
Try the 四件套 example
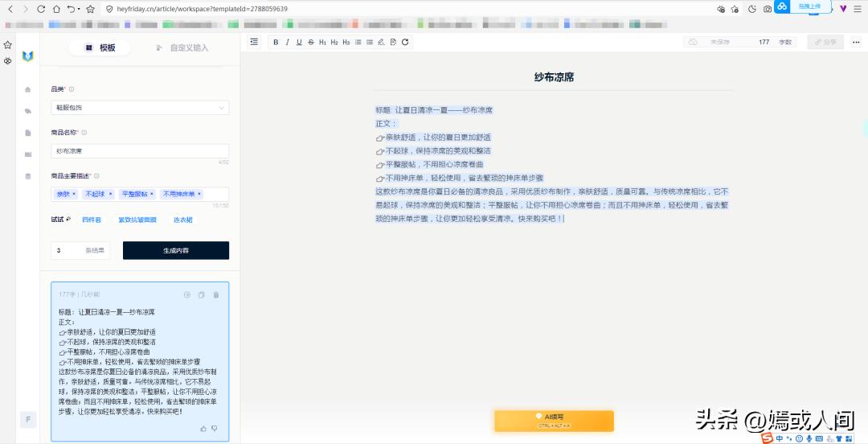click(x=92, y=220)
